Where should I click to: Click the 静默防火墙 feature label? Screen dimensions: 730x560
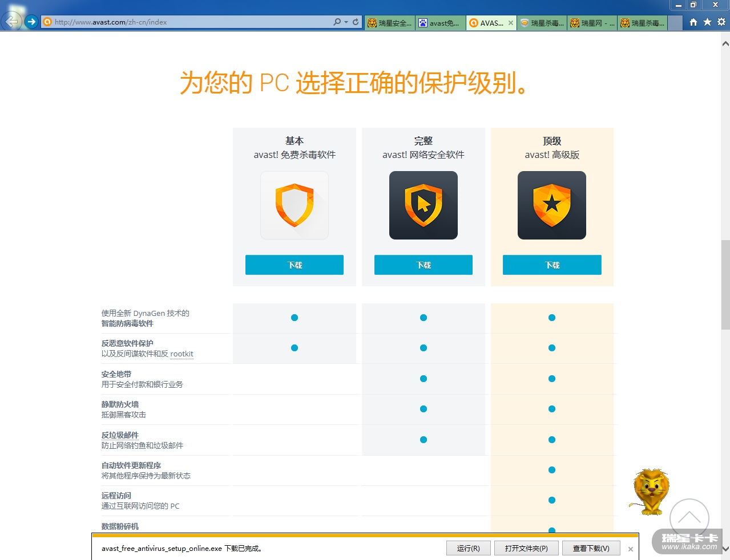tap(120, 404)
